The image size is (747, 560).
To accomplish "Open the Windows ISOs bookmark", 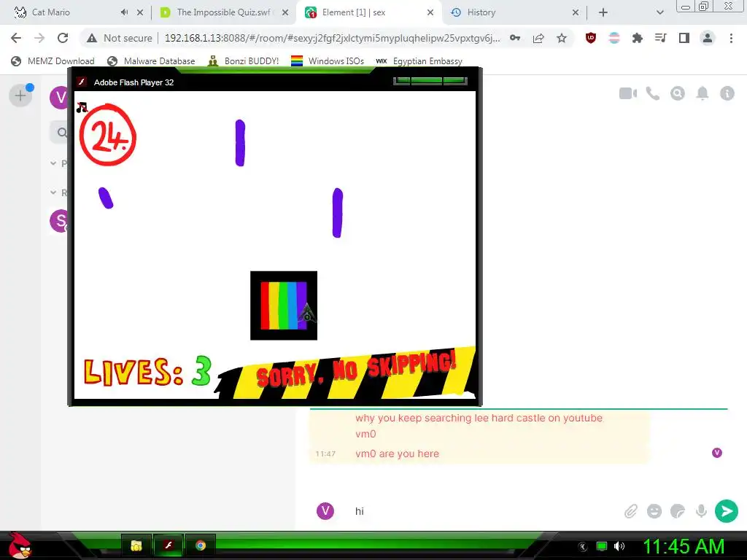I will coord(328,61).
